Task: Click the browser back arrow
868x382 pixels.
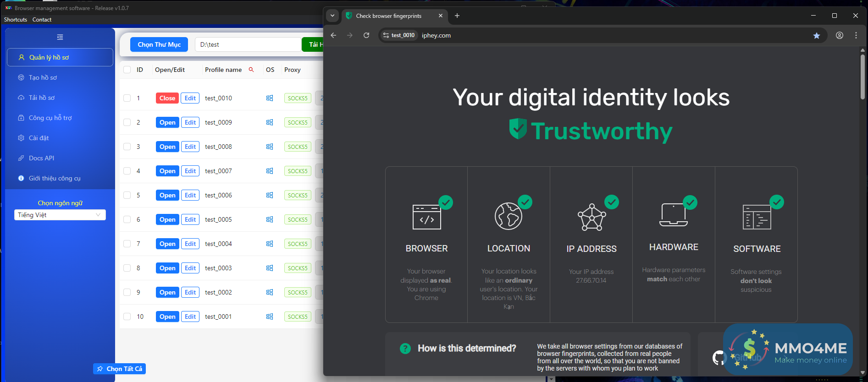Action: pyautogui.click(x=333, y=35)
